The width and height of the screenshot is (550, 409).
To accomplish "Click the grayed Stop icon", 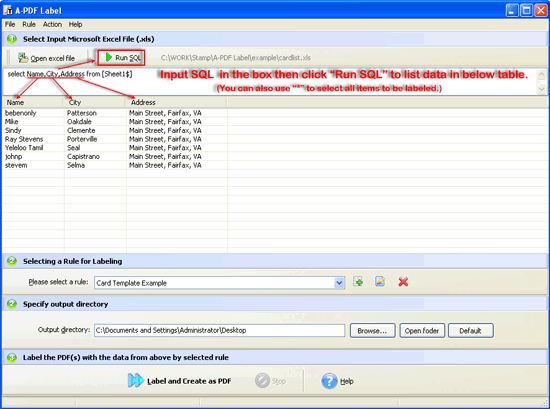I will coord(262,381).
